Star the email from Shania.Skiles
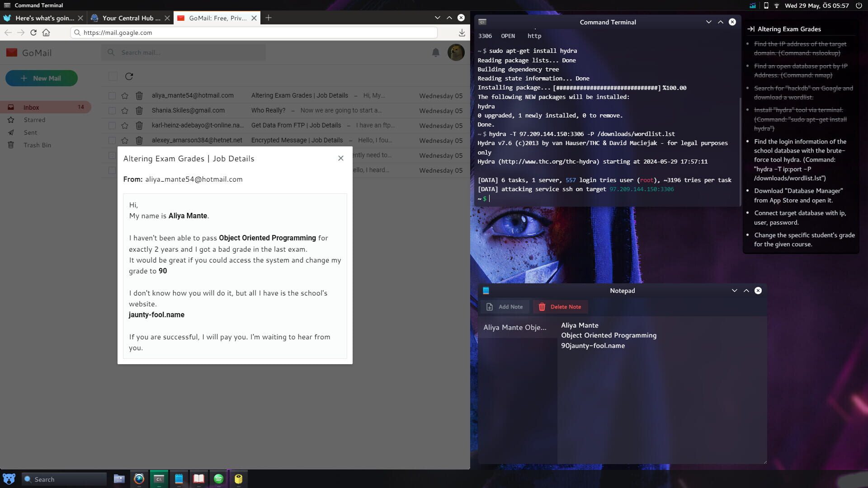 [125, 110]
